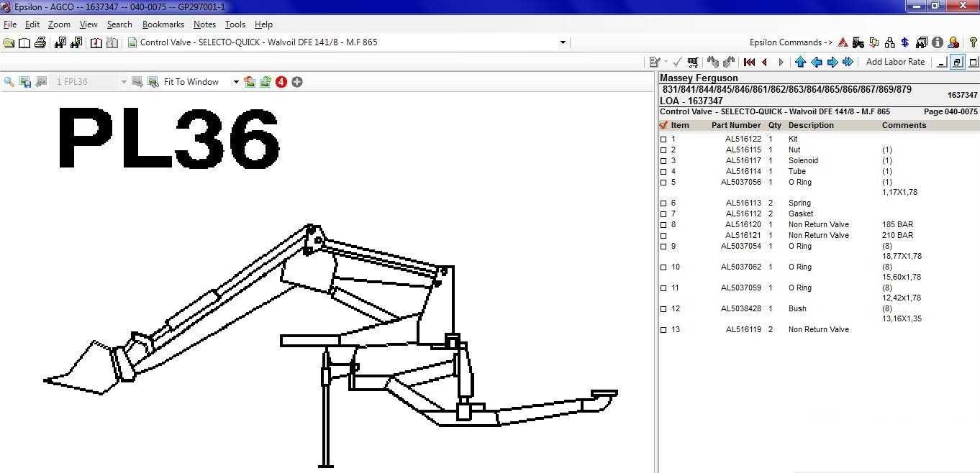
Task: Click the blue left arrow icon
Action: (x=816, y=62)
